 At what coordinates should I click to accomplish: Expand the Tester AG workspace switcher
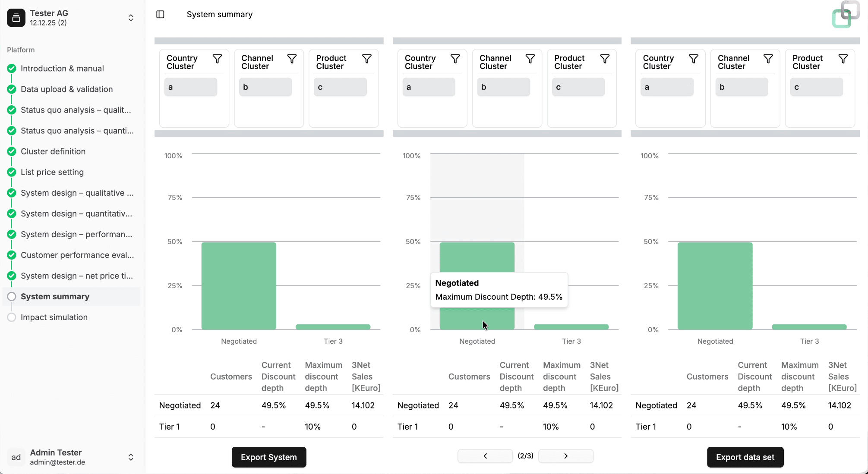pyautogui.click(x=131, y=18)
